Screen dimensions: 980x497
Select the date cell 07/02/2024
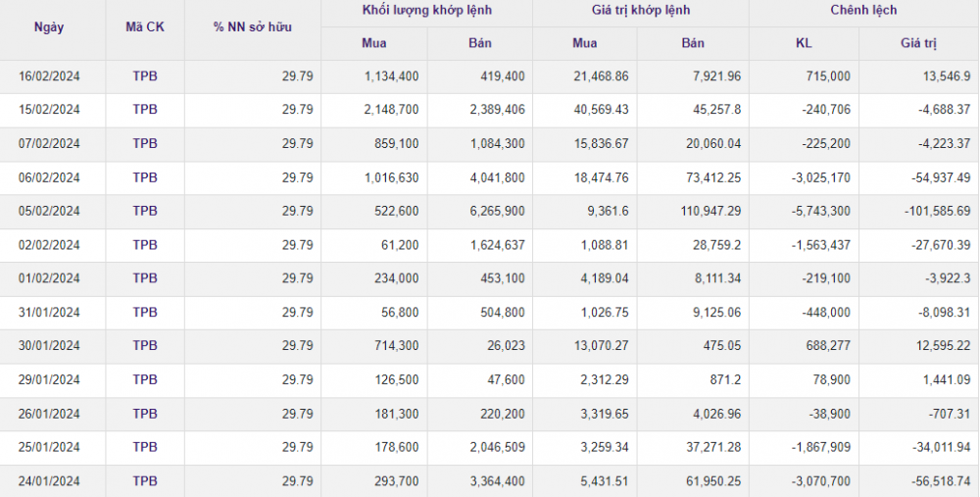point(49,144)
